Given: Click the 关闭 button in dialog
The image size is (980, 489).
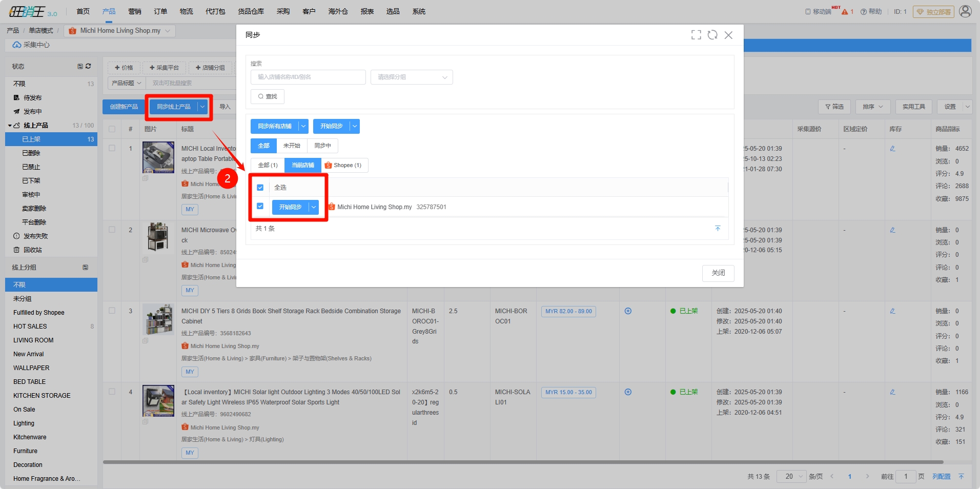Looking at the screenshot, I should pos(718,273).
